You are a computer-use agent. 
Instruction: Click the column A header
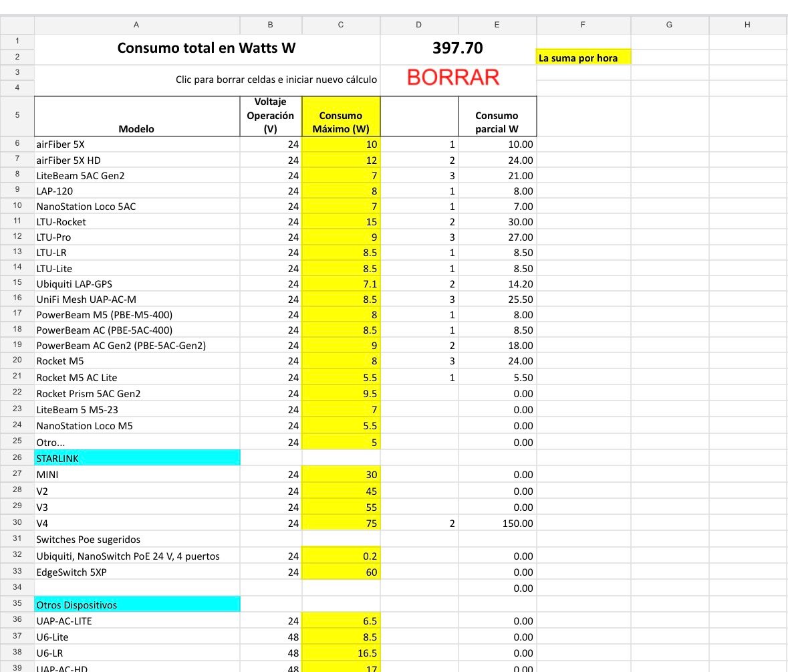[x=136, y=25]
